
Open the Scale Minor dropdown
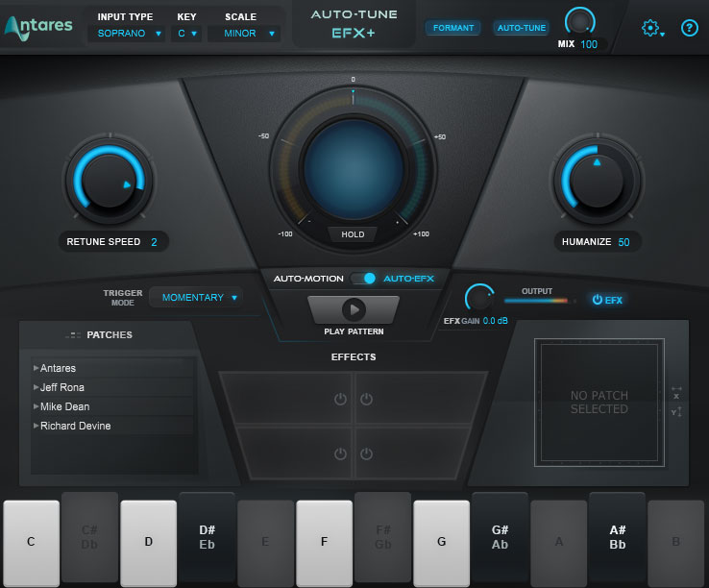[x=245, y=34]
